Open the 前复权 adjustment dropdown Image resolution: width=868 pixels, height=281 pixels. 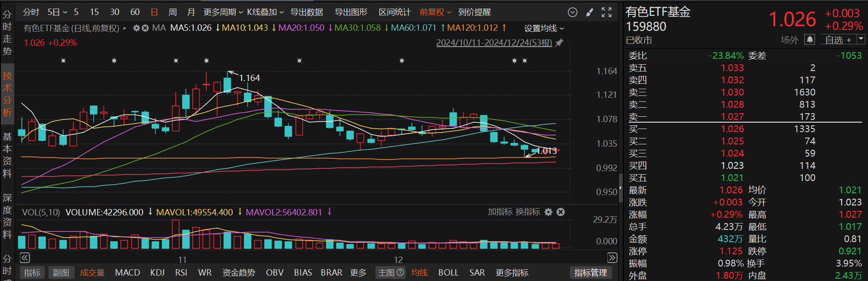click(436, 12)
